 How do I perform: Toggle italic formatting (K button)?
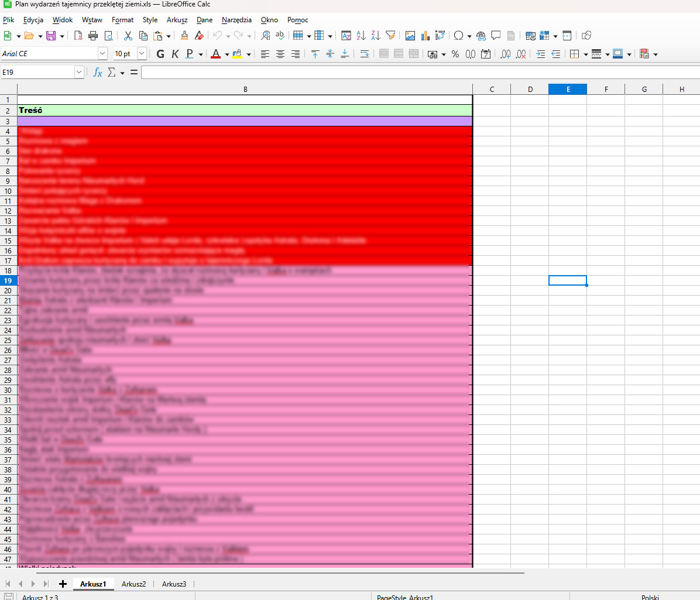click(x=175, y=54)
